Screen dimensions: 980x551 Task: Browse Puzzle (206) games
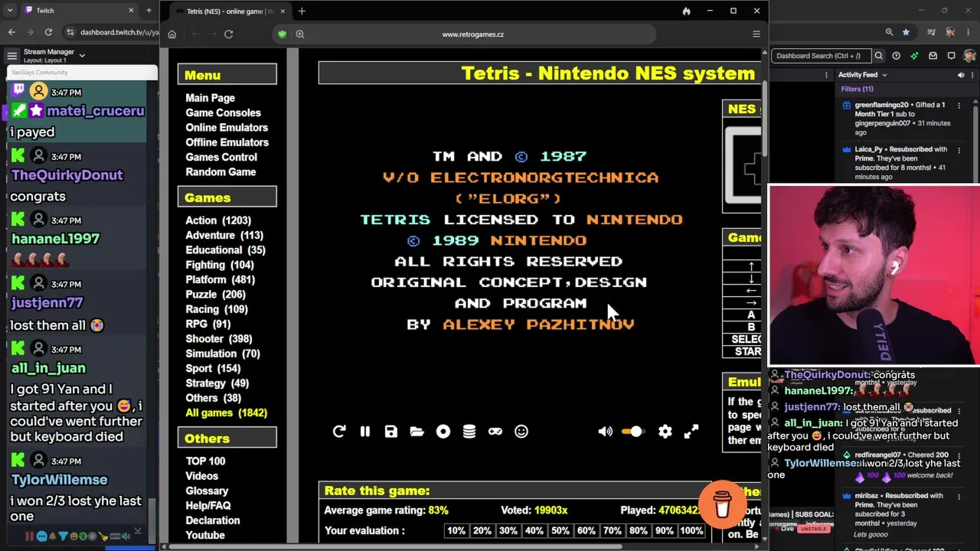(215, 295)
